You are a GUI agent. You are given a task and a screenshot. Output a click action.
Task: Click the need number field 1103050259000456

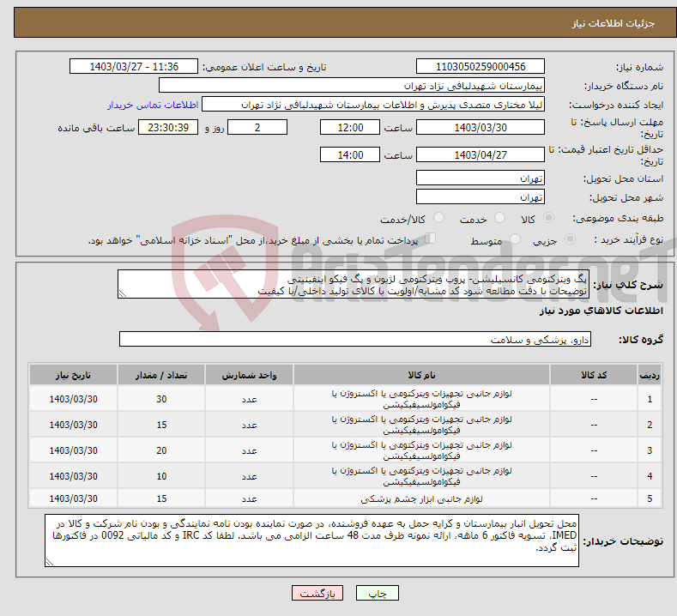tap(481, 66)
